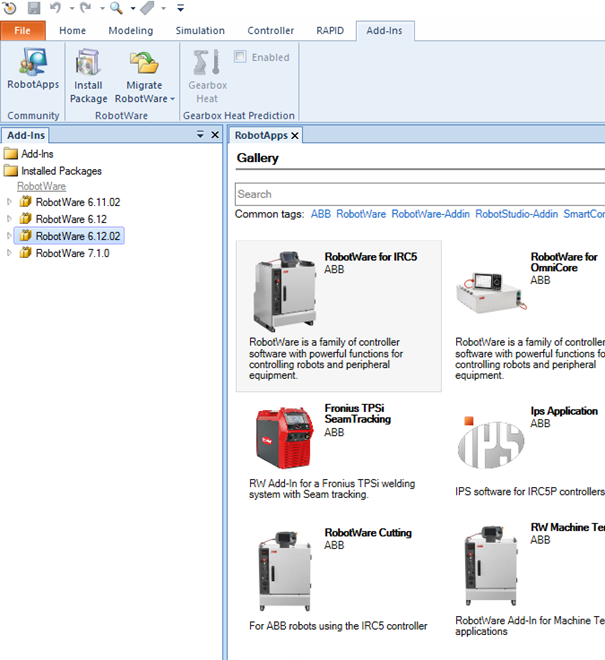This screenshot has height=660, width=605.
Task: Open the magnifier dropdown arrow
Action: 133,8
